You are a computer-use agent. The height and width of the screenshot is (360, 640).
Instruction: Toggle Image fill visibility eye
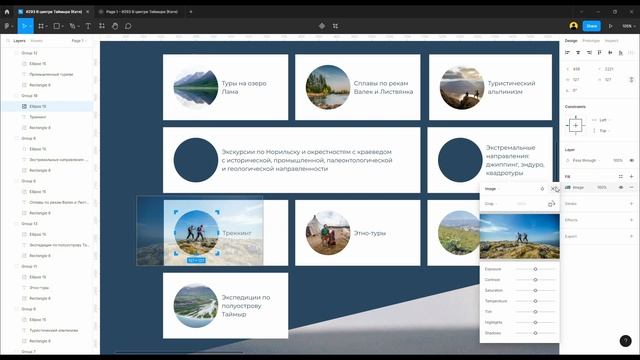click(621, 187)
